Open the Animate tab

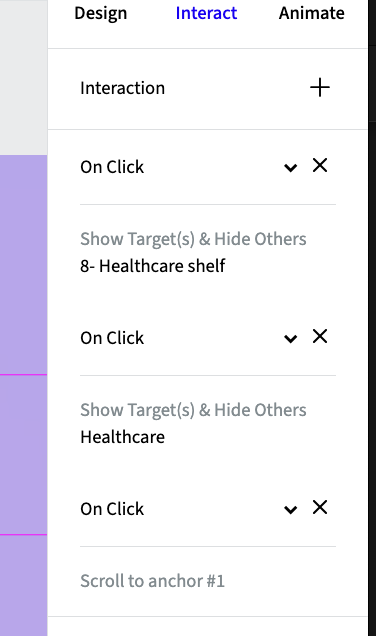pos(312,13)
